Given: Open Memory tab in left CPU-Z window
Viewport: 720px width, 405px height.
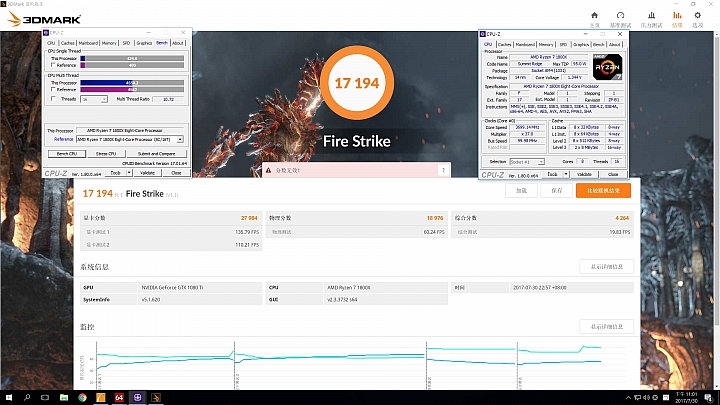Looking at the screenshot, I should 109,43.
